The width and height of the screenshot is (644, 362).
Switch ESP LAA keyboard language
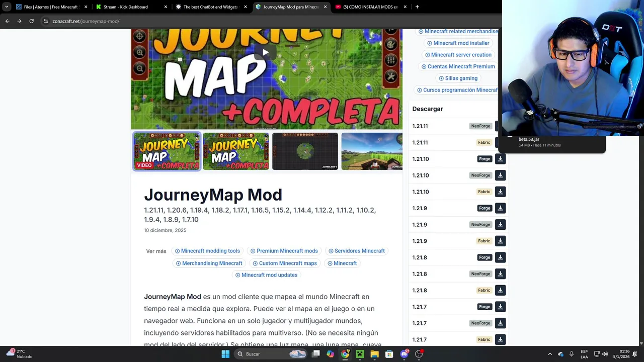point(584,354)
